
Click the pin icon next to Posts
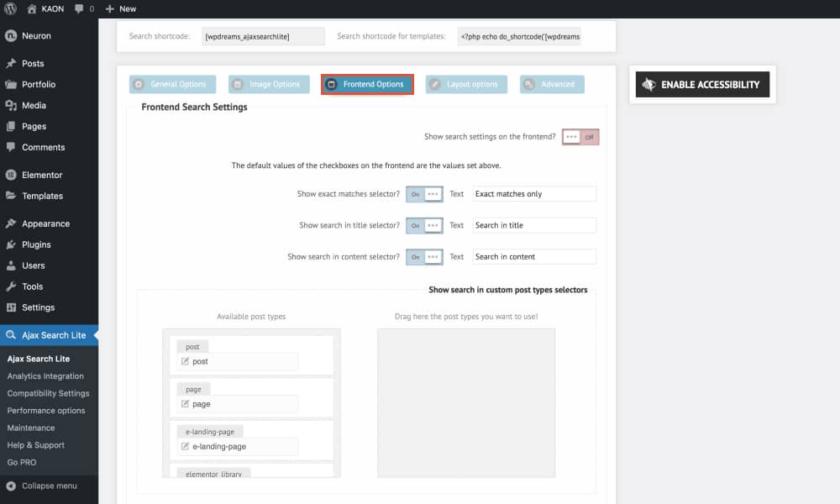(10, 63)
